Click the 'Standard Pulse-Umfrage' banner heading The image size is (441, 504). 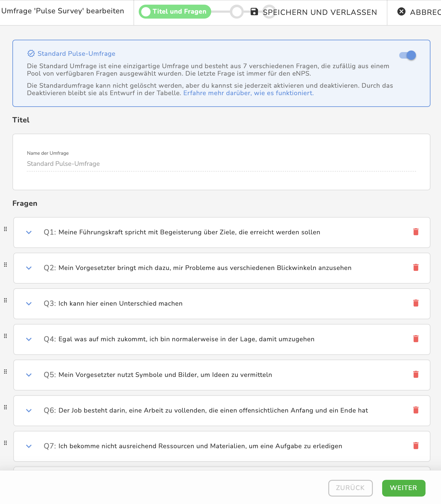coord(76,54)
